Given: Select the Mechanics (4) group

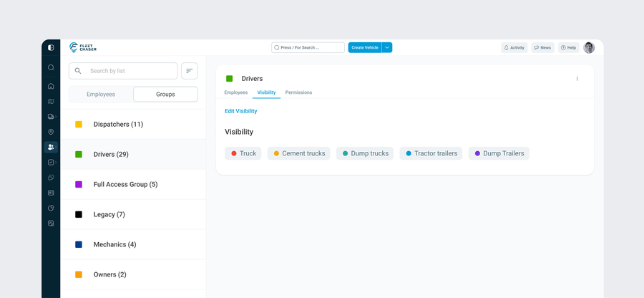Looking at the screenshot, I should point(133,244).
